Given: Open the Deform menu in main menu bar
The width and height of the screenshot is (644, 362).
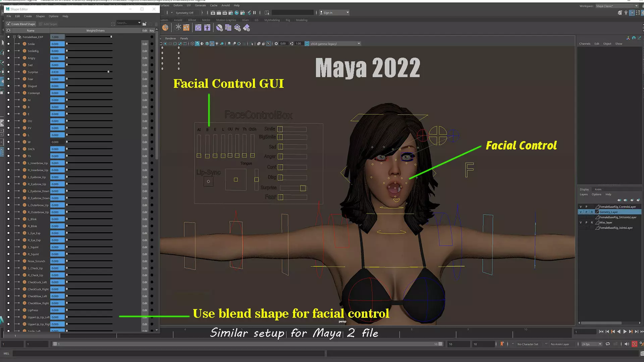Looking at the screenshot, I should pos(178,5).
